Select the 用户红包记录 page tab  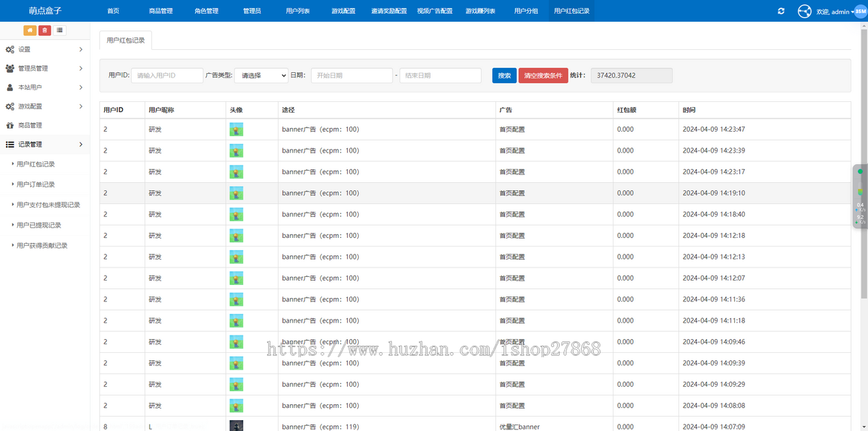pos(126,40)
